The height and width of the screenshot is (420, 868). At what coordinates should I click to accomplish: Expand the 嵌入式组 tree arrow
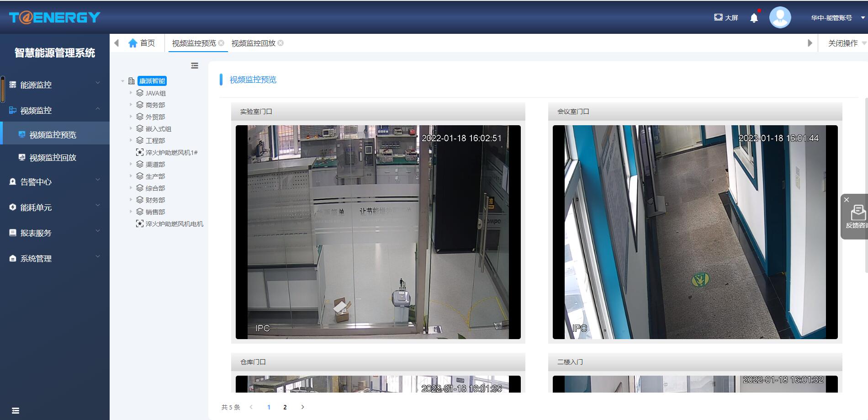(131, 128)
